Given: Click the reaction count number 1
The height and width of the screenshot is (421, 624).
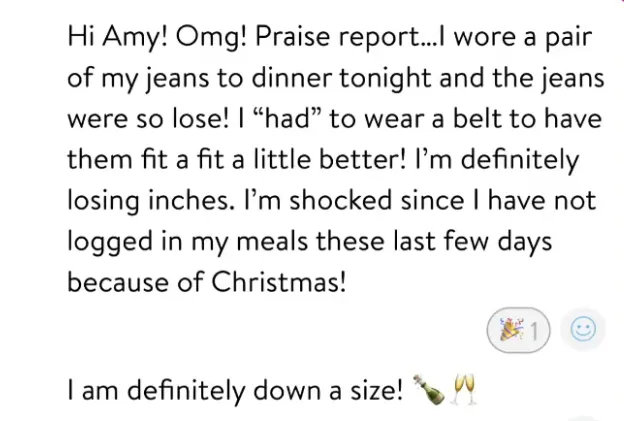Looking at the screenshot, I should 535,330.
